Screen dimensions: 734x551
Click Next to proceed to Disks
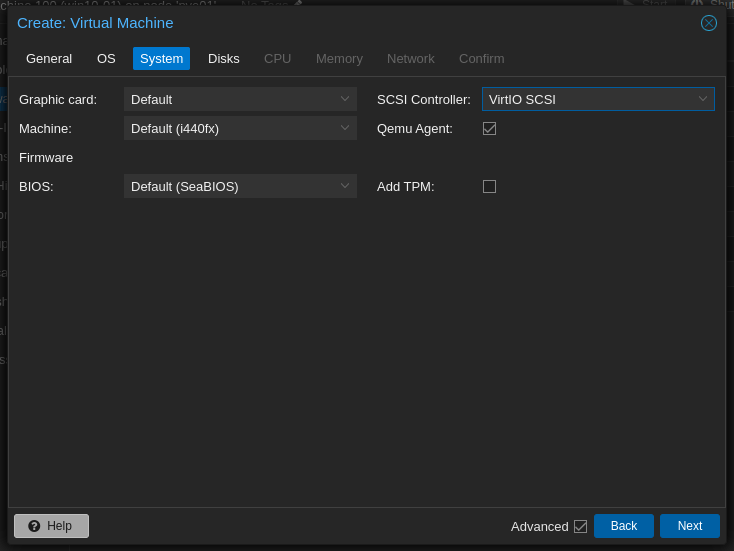click(x=689, y=526)
